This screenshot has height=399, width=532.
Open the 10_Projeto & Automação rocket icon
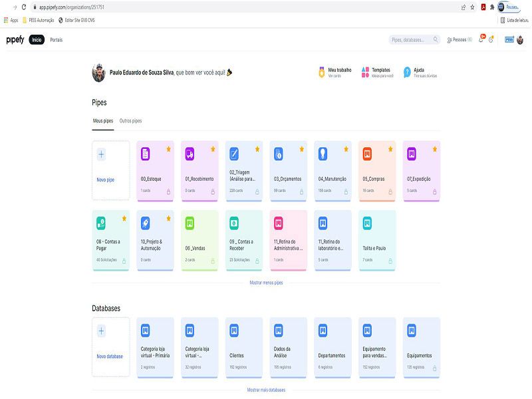coord(146,223)
